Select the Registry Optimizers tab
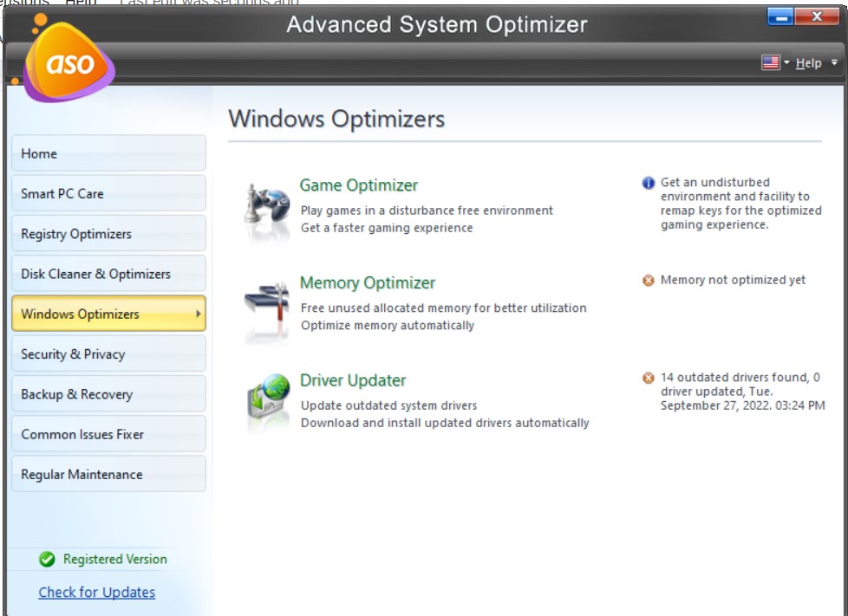This screenshot has width=848, height=616. [x=108, y=233]
